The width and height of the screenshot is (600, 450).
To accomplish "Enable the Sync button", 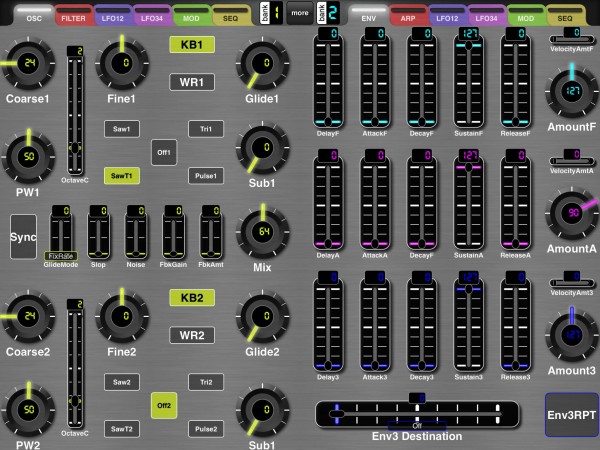I will coord(23,237).
